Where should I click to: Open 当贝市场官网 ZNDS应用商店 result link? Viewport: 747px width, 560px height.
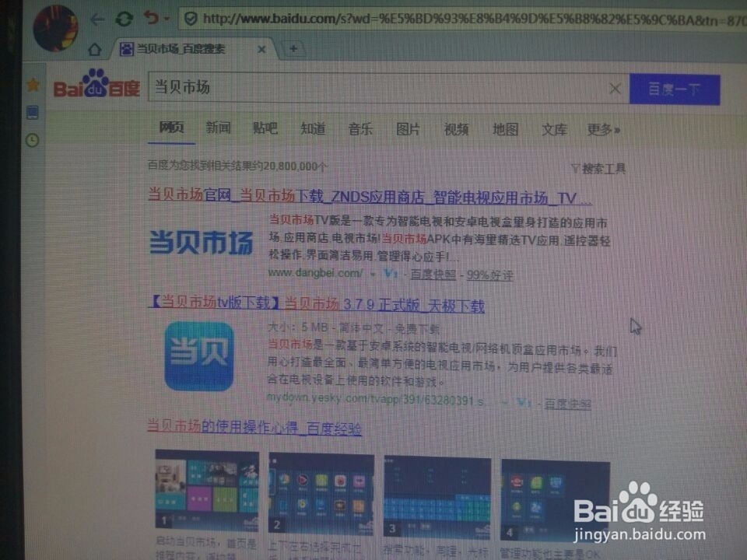point(370,196)
